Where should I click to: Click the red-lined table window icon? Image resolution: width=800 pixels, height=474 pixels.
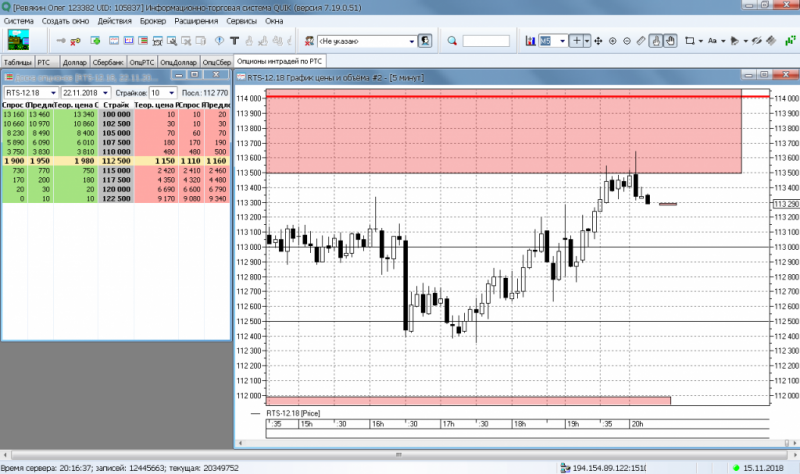pyautogui.click(x=114, y=41)
